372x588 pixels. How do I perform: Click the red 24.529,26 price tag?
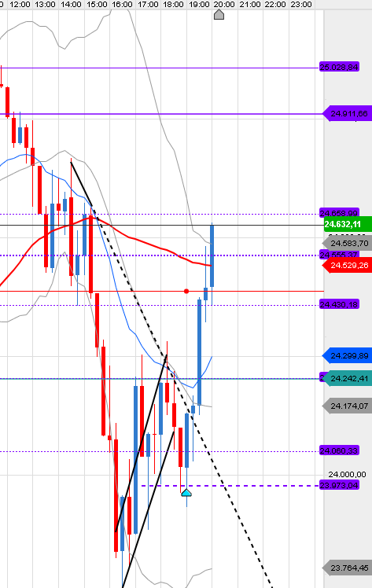coord(348,265)
